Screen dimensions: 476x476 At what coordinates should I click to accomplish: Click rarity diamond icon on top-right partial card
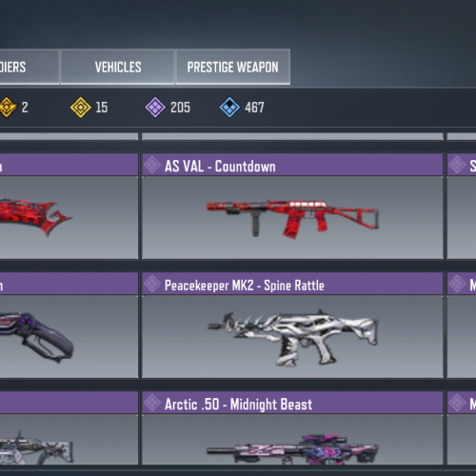click(457, 165)
